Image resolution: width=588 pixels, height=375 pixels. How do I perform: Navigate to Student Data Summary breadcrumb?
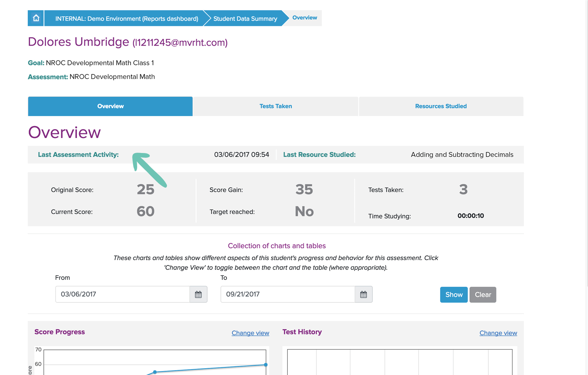[245, 19]
